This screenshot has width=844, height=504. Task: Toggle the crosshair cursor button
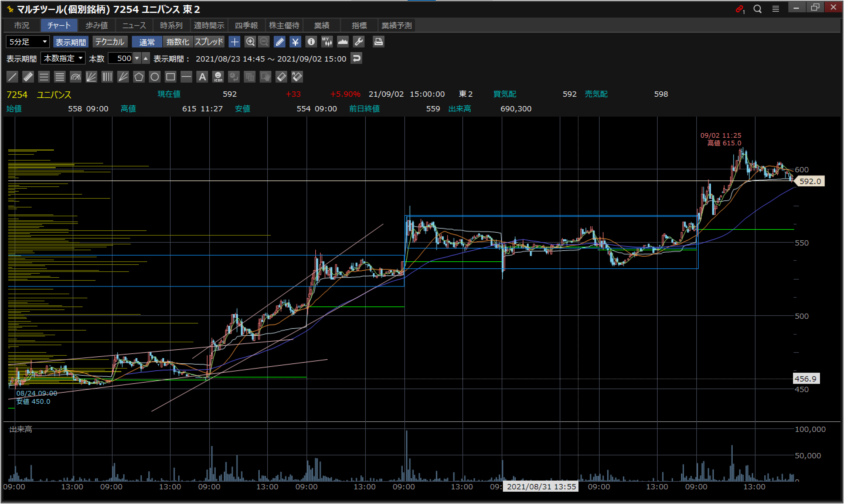pos(234,42)
